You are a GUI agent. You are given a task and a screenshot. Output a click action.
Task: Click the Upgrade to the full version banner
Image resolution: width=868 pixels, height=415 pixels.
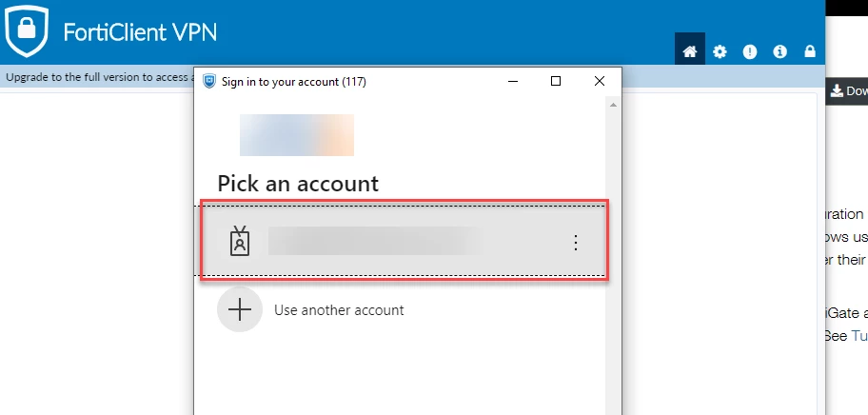click(x=100, y=77)
